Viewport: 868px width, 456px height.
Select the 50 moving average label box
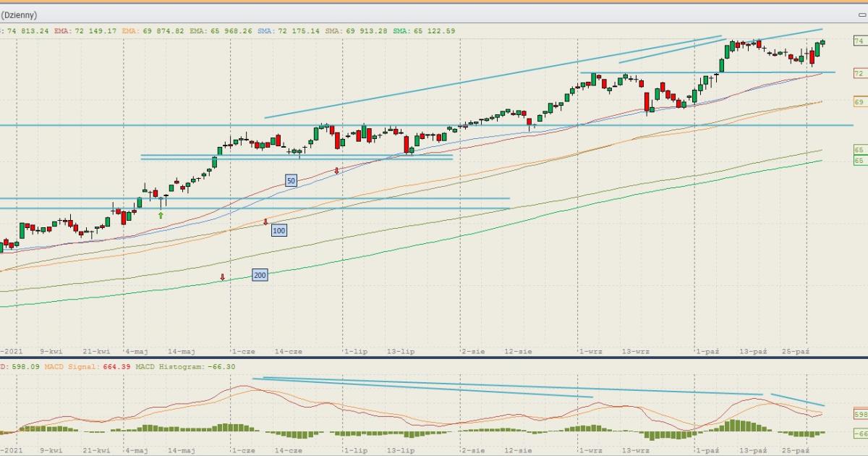pyautogui.click(x=291, y=181)
